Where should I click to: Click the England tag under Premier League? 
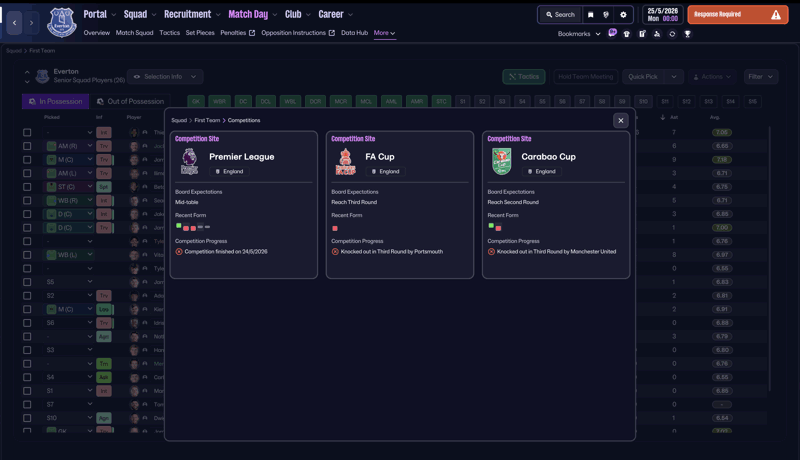230,171
